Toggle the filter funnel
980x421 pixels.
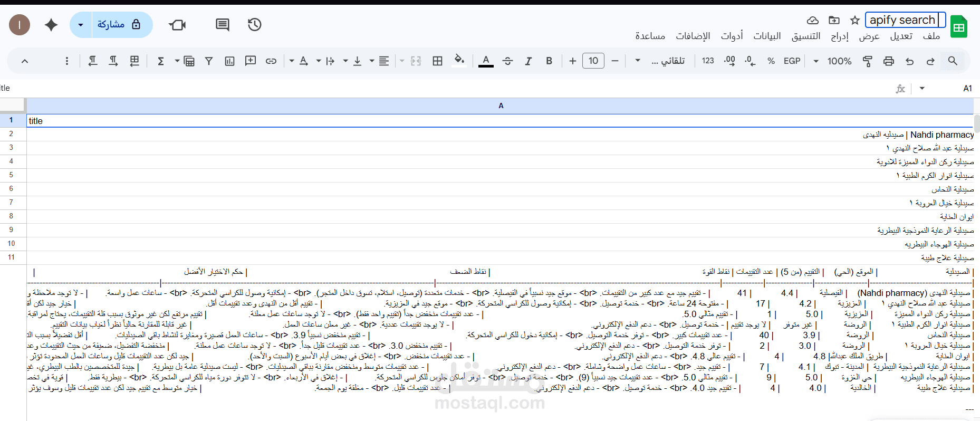tap(209, 61)
